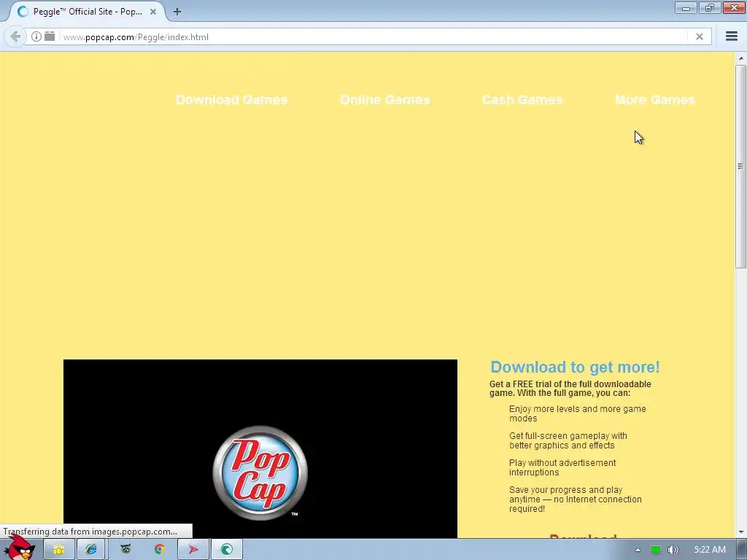Image resolution: width=747 pixels, height=560 pixels.
Task: Show hidden system tray icons
Action: click(638, 550)
